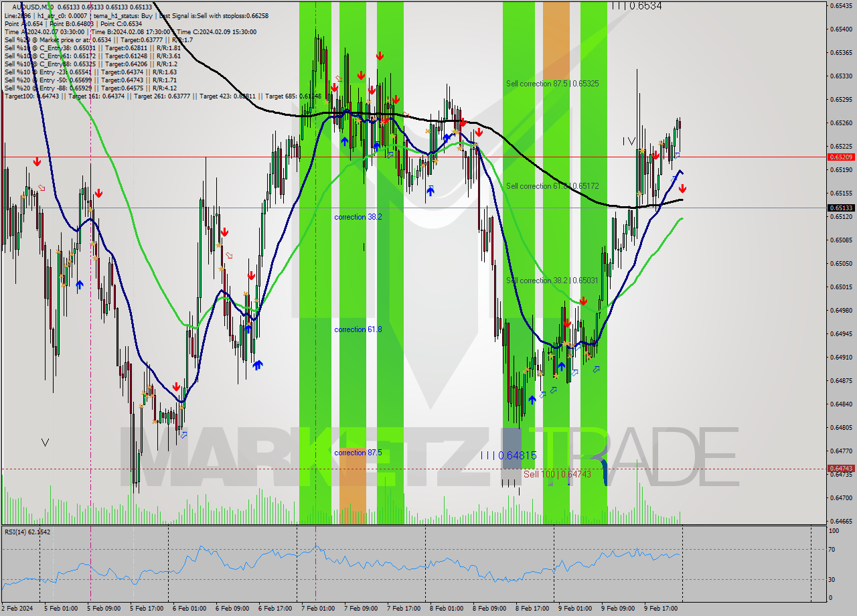This screenshot has width=857, height=616.
Task: Click the red 0.64743 price tag
Action: coord(842,469)
